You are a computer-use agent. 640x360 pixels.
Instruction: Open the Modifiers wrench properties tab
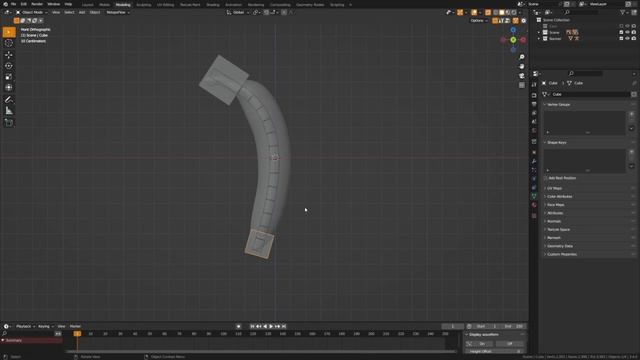click(x=534, y=161)
